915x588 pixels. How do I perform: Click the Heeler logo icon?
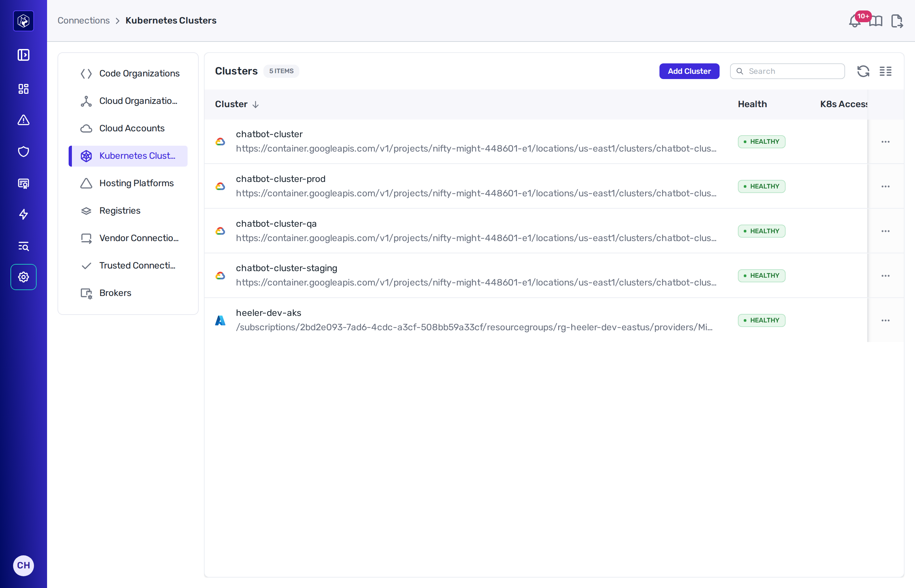point(23,21)
